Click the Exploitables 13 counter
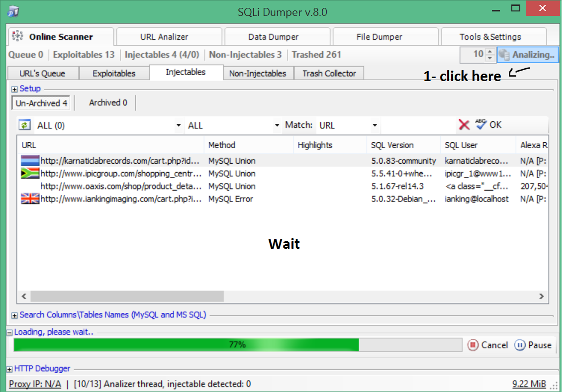 click(84, 55)
